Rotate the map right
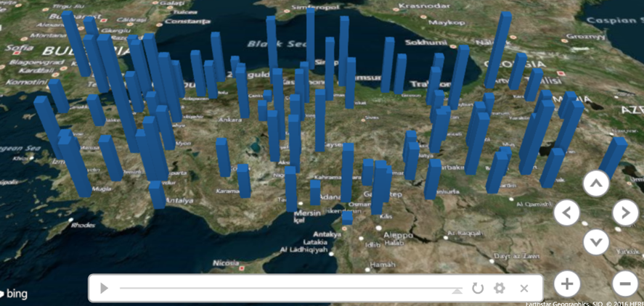 626,212
